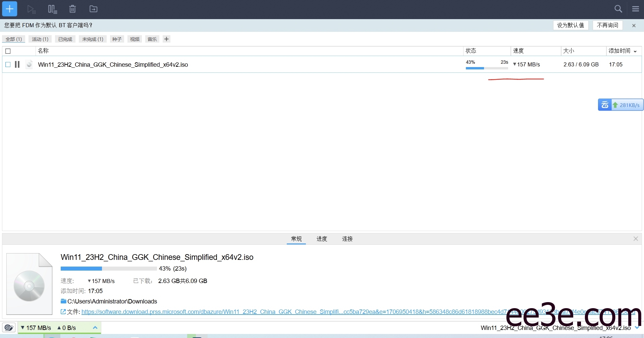
Task: Add a new filter tag with plus
Action: pos(166,39)
